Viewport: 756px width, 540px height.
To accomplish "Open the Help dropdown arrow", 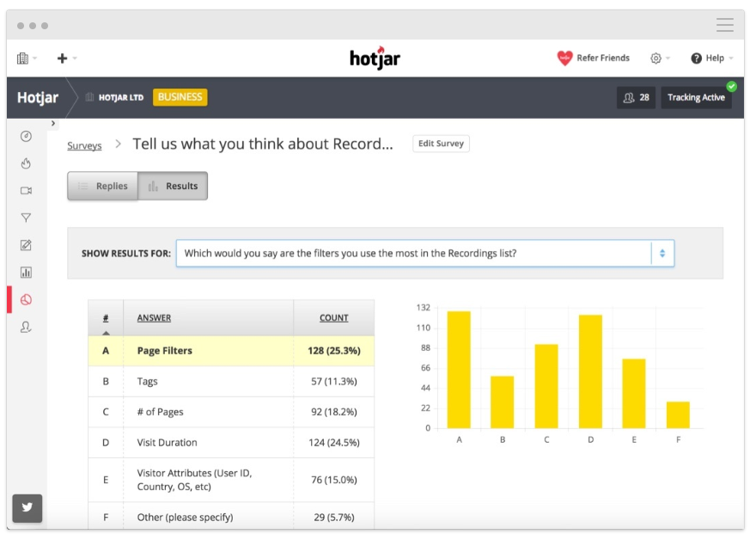I will click(x=731, y=58).
